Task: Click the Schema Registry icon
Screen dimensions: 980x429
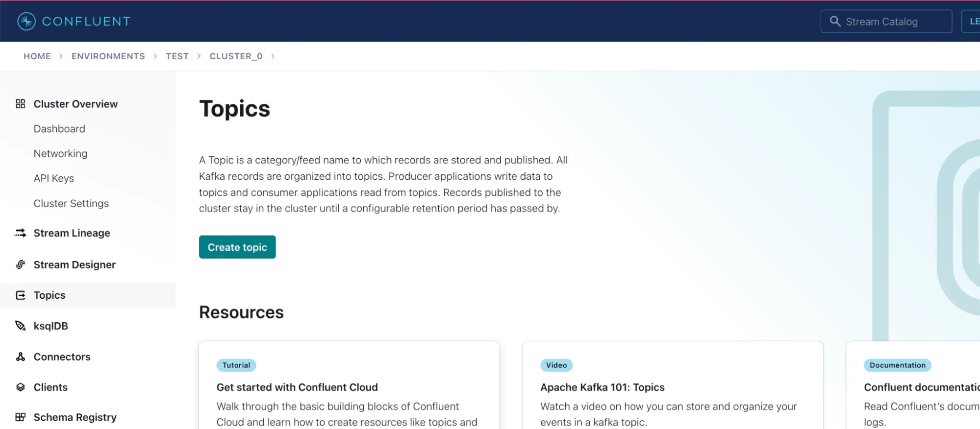Action: (x=20, y=417)
